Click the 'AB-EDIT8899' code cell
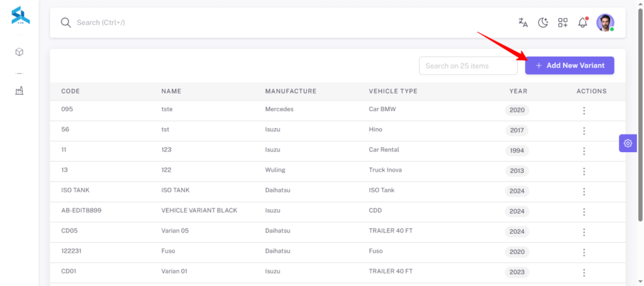 [81, 211]
